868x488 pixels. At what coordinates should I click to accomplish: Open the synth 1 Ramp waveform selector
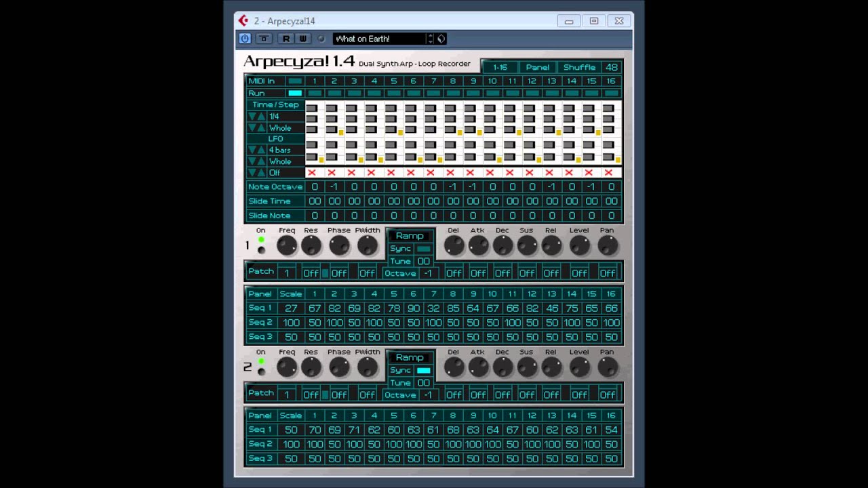pos(410,236)
